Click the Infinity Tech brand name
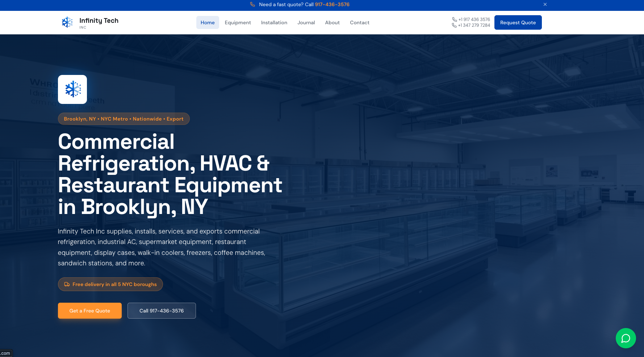 [x=99, y=21]
